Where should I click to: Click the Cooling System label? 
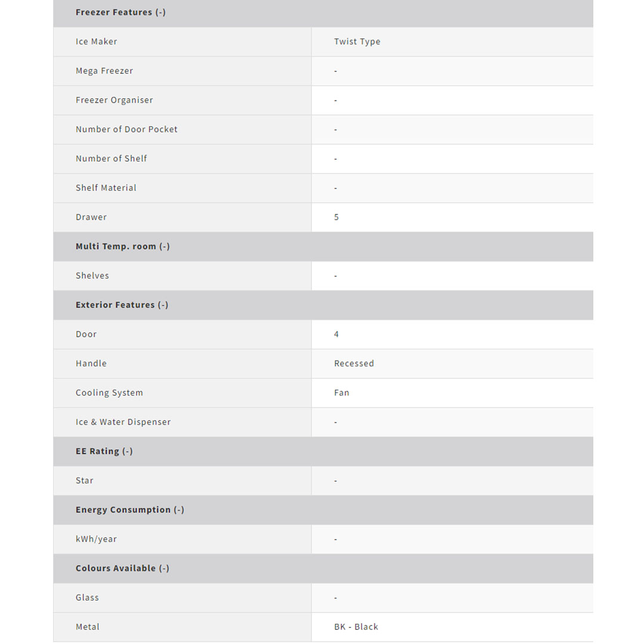coord(109,393)
